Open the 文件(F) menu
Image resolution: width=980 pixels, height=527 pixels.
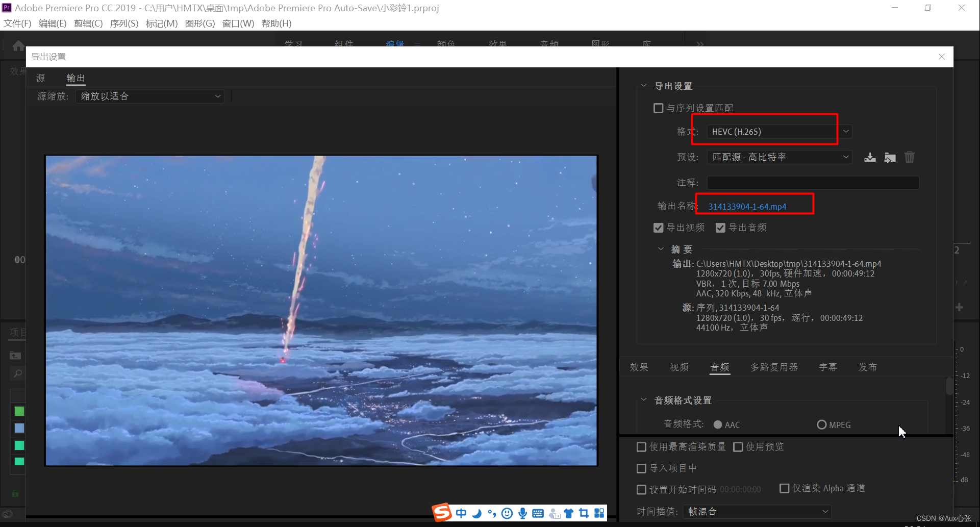tap(17, 23)
